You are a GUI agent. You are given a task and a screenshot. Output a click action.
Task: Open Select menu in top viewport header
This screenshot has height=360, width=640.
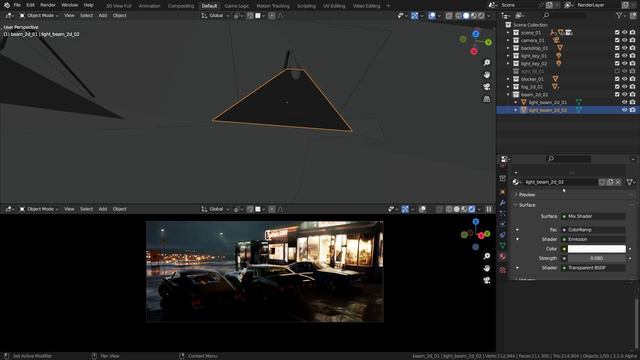86,16
